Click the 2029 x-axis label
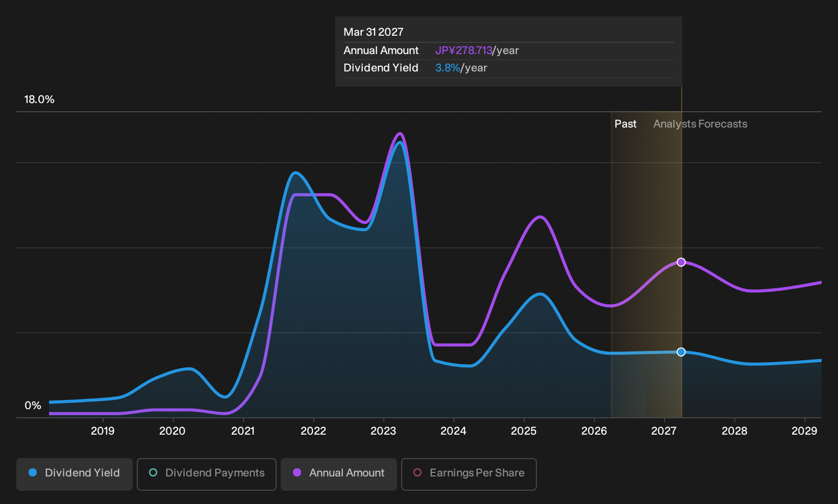 pos(804,431)
